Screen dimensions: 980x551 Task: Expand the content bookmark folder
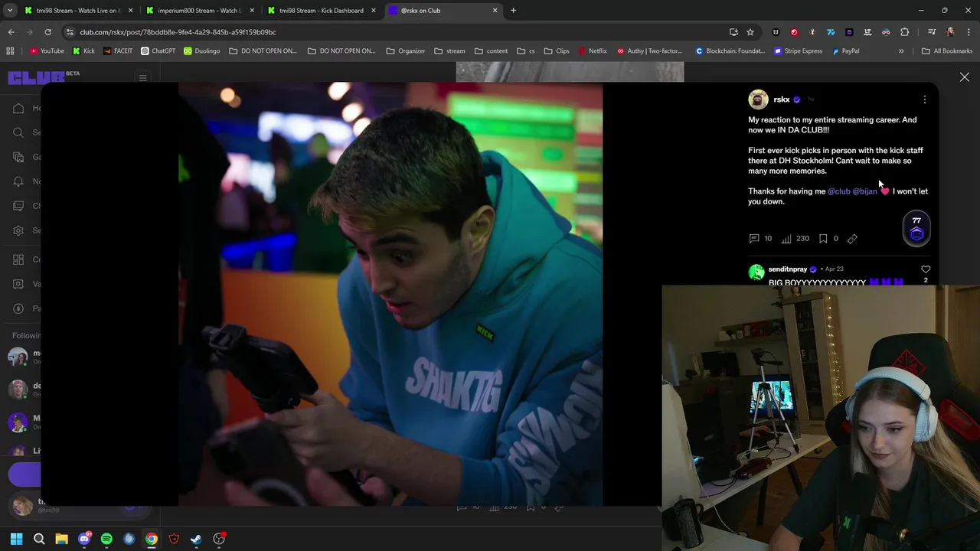tap(491, 51)
